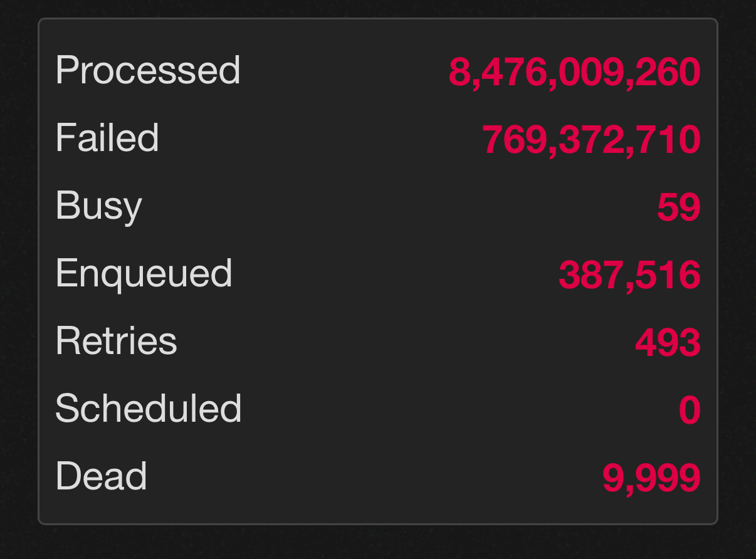Viewport: 756px width, 559px height.
Task: Click empty space in the Enqueued row
Action: (395, 274)
